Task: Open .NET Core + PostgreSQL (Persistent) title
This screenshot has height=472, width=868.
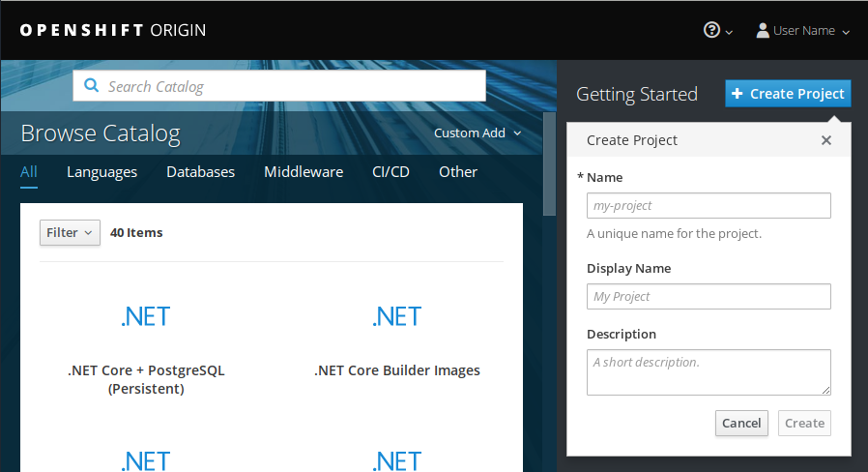Action: point(146,379)
